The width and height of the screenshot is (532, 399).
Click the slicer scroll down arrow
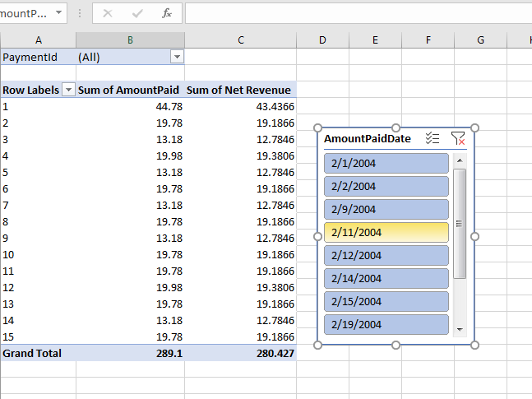click(460, 329)
